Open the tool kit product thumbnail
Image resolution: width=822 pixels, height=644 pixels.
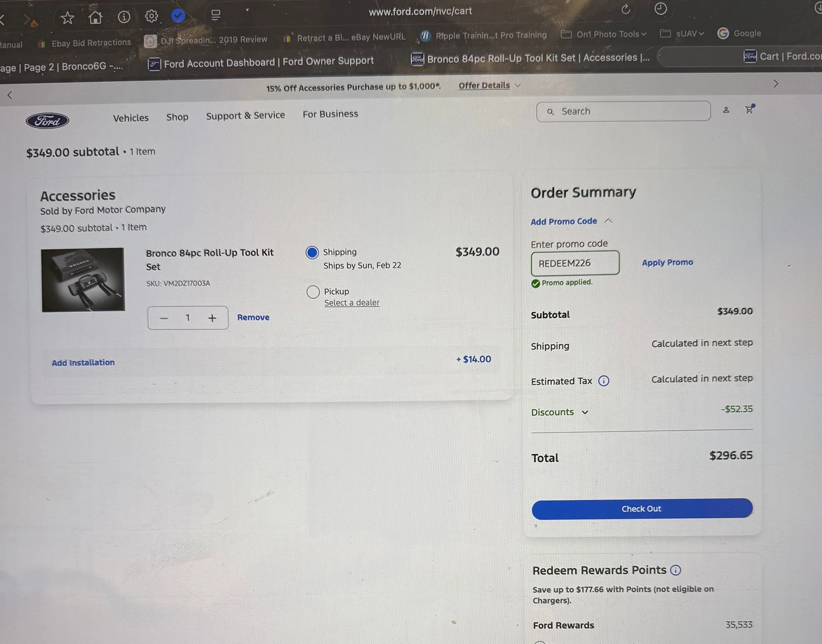pyautogui.click(x=83, y=280)
